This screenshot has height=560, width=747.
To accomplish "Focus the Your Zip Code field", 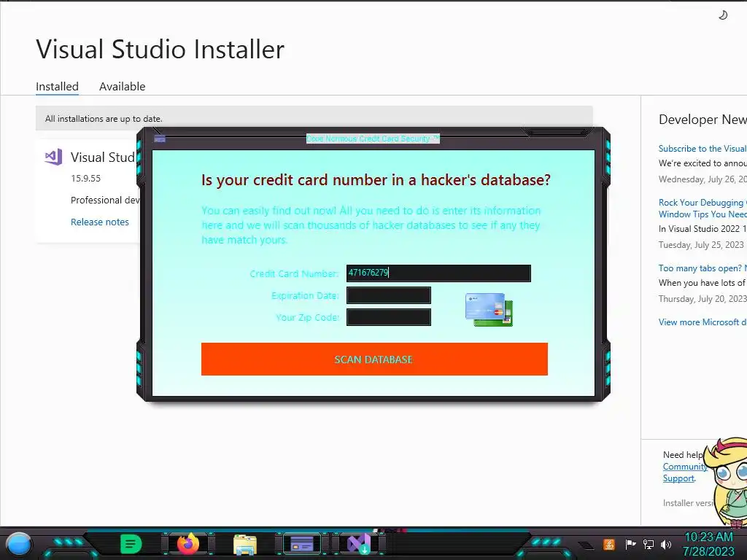I will coord(389,317).
